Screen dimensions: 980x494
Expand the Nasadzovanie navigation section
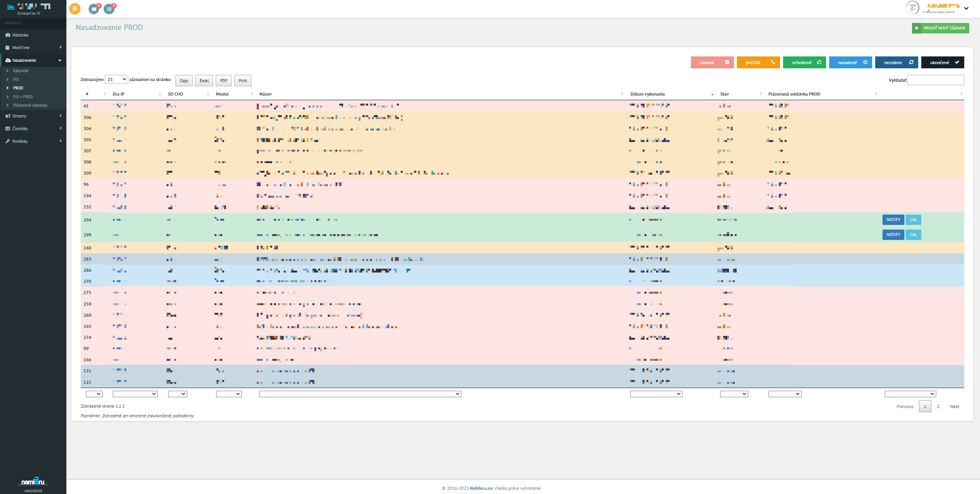[x=61, y=60]
